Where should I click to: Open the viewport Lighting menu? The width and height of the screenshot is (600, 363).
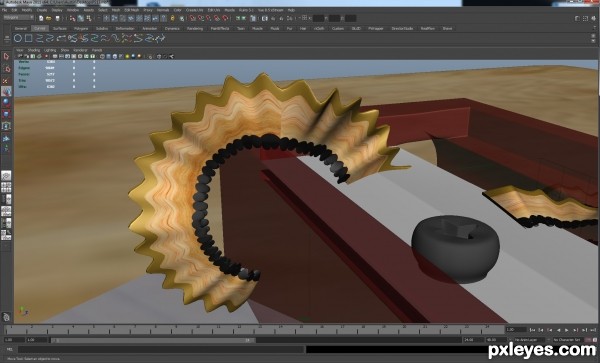point(50,50)
